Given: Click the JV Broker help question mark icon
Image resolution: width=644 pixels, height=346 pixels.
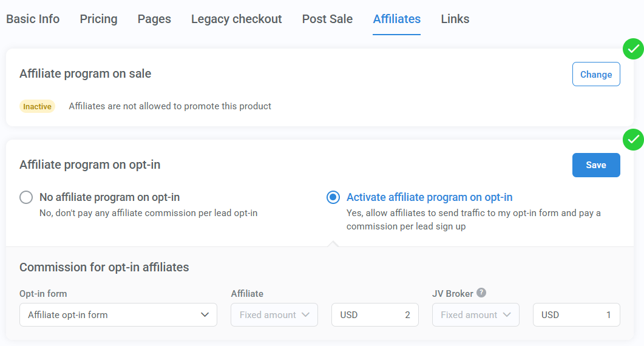Looking at the screenshot, I should (481, 293).
